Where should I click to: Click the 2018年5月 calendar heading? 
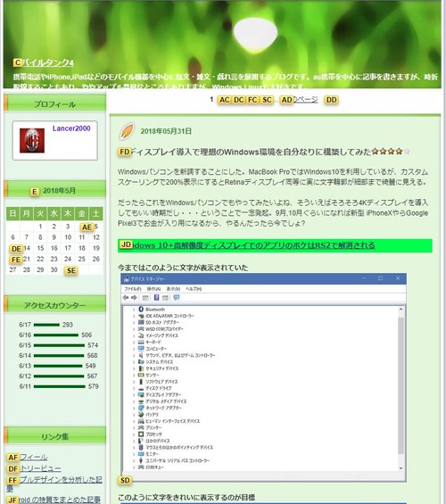(59, 191)
